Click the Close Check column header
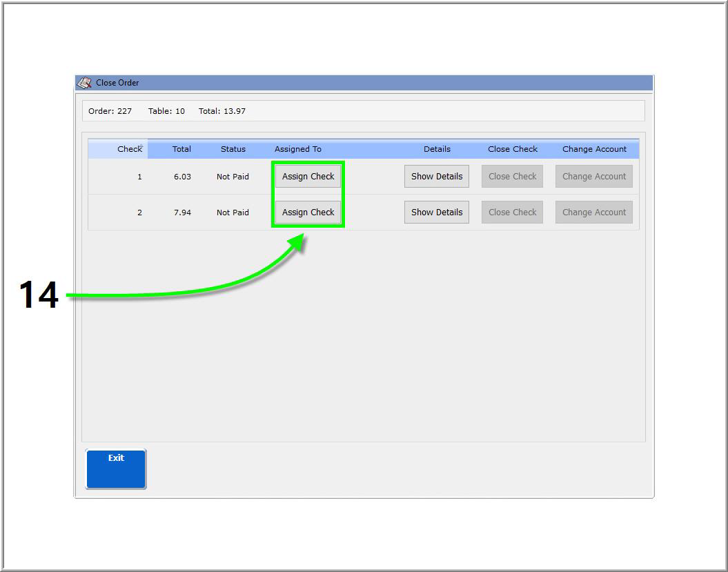This screenshot has width=728, height=572. tap(513, 149)
